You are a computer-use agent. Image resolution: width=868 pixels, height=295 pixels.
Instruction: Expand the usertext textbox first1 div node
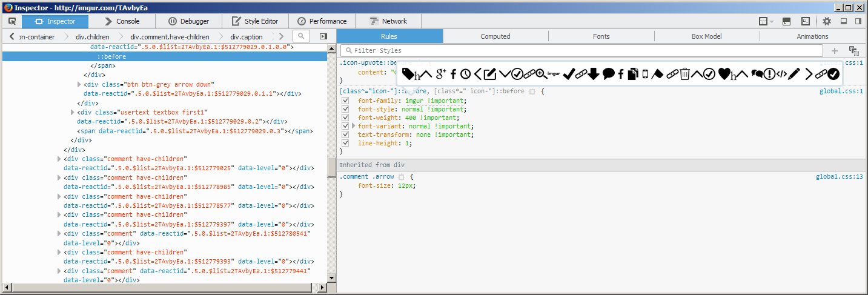(73, 112)
